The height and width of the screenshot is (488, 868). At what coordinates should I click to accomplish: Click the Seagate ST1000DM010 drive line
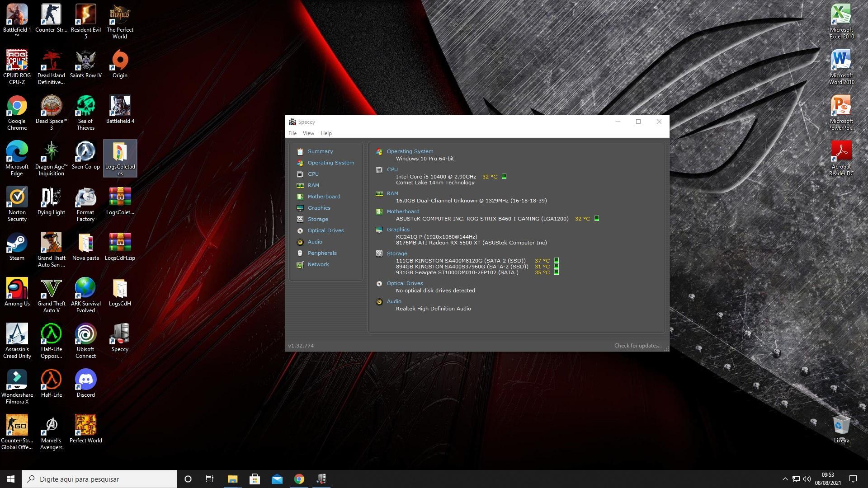[x=457, y=272]
